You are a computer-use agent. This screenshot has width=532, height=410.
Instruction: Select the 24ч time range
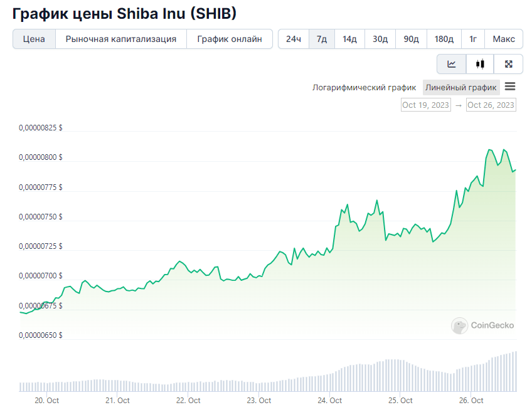coord(294,39)
